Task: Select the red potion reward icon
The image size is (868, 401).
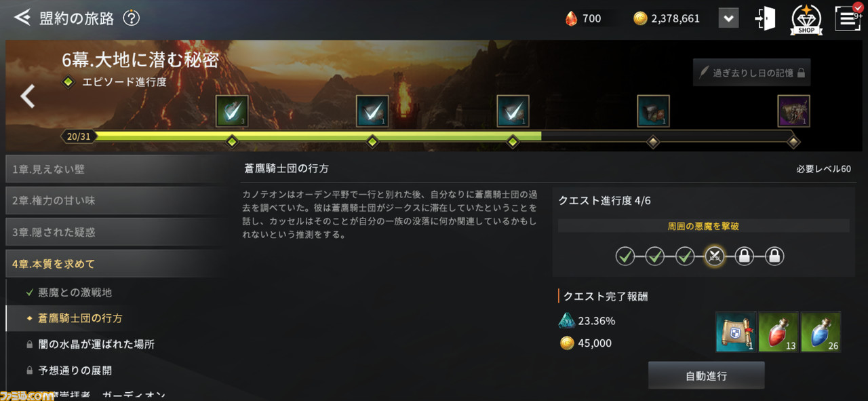Action: point(778,332)
